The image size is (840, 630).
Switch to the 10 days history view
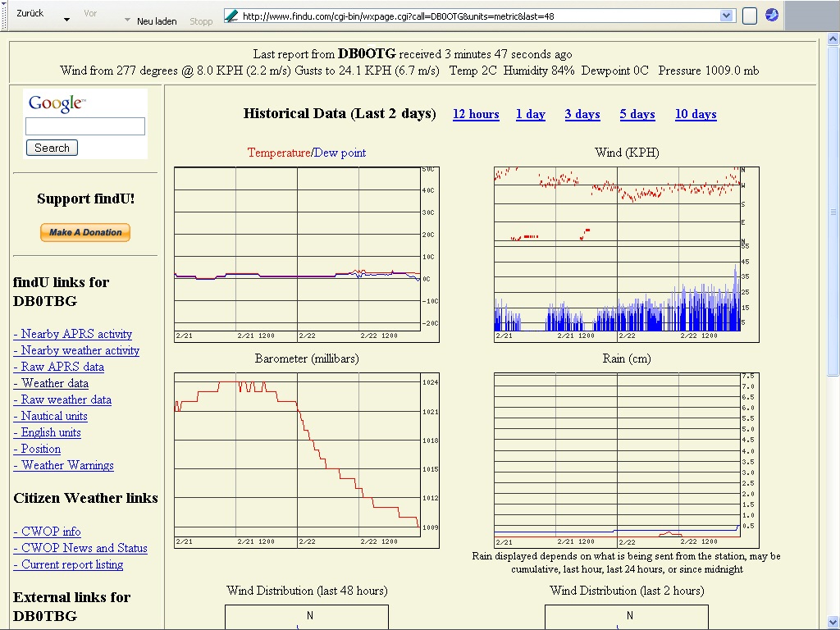point(696,114)
